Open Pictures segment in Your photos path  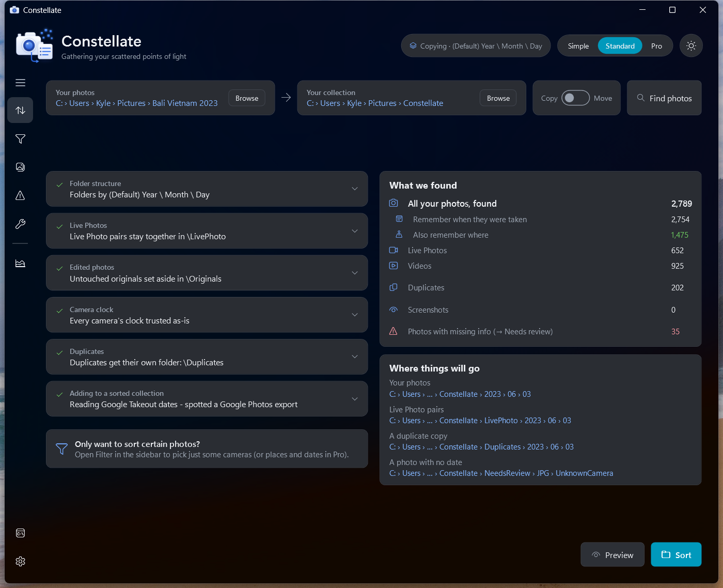[x=131, y=103]
